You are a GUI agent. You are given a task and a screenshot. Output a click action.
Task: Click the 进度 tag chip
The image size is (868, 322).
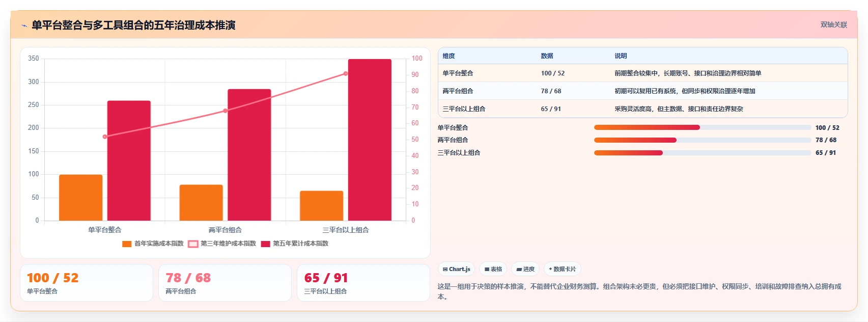(525, 269)
